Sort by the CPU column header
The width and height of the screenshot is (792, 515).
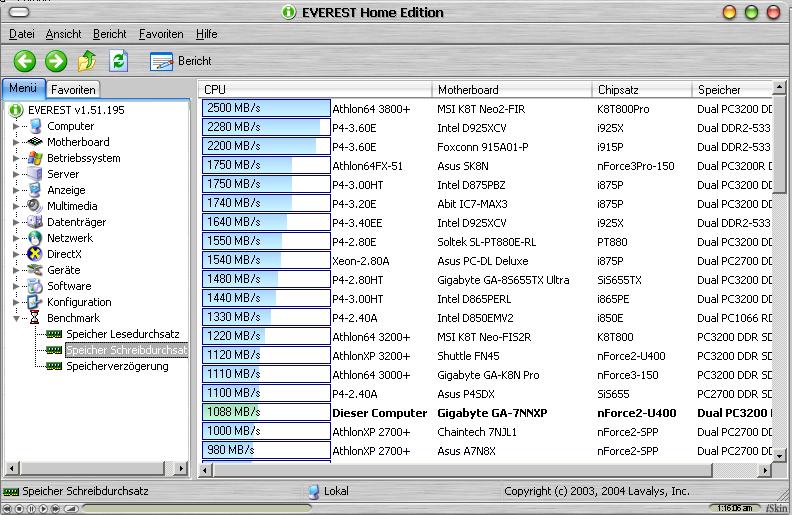(x=315, y=90)
